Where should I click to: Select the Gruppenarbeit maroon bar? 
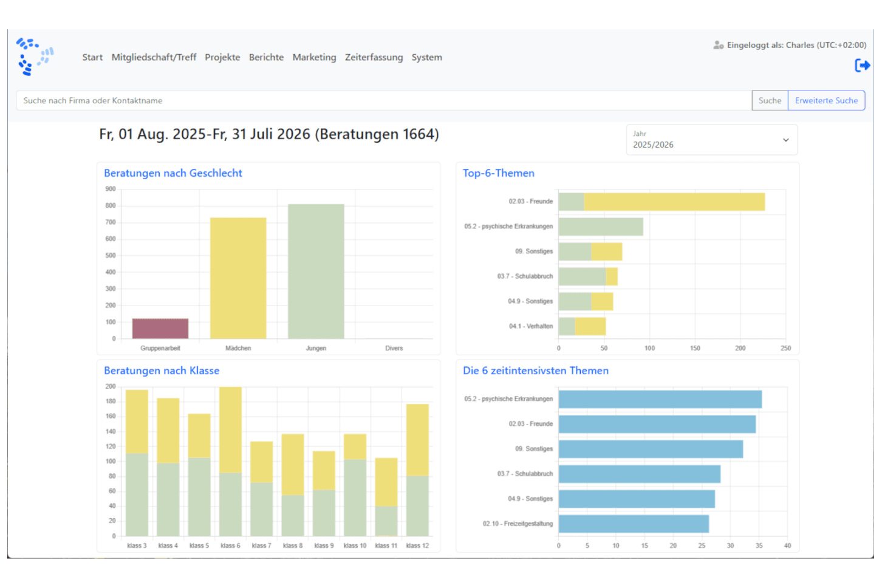coord(160,329)
